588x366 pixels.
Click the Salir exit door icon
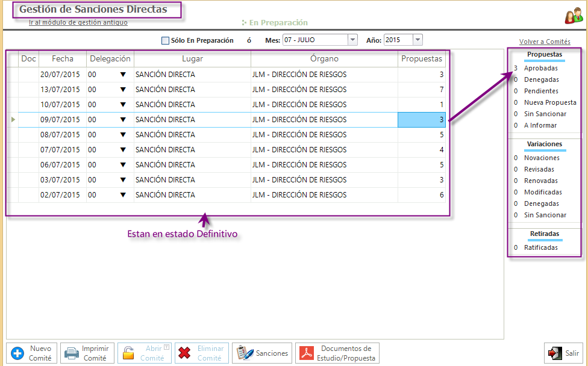tap(555, 353)
